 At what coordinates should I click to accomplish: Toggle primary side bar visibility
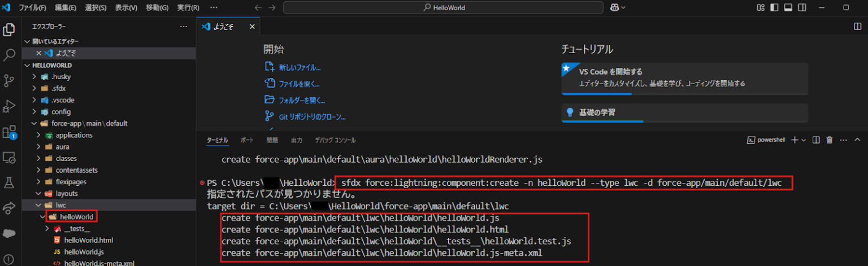774,8
